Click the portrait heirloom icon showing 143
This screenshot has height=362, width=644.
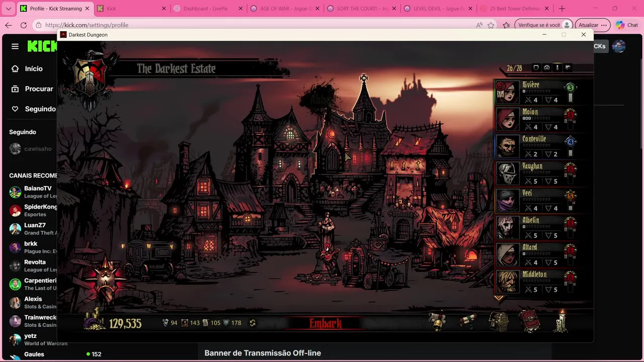(184, 323)
